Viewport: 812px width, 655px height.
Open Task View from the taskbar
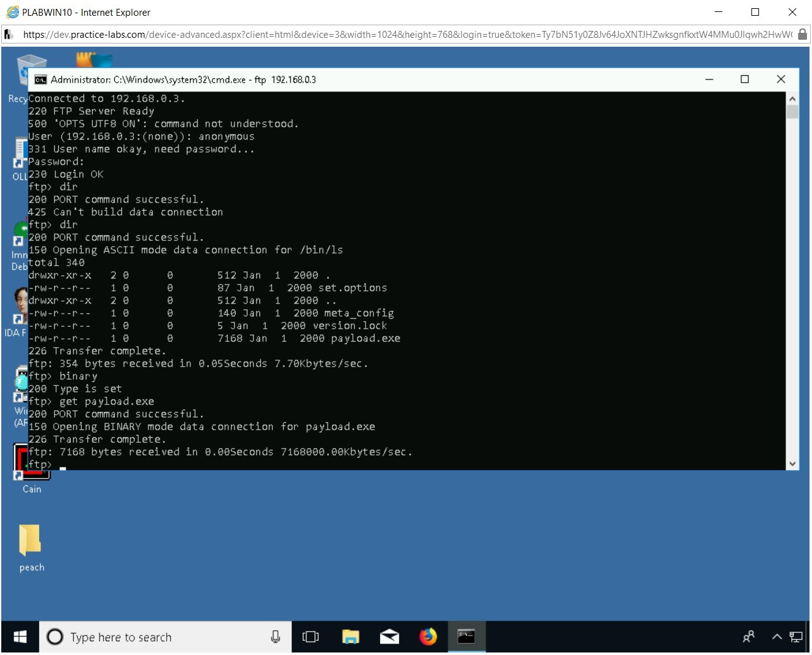[x=311, y=637]
